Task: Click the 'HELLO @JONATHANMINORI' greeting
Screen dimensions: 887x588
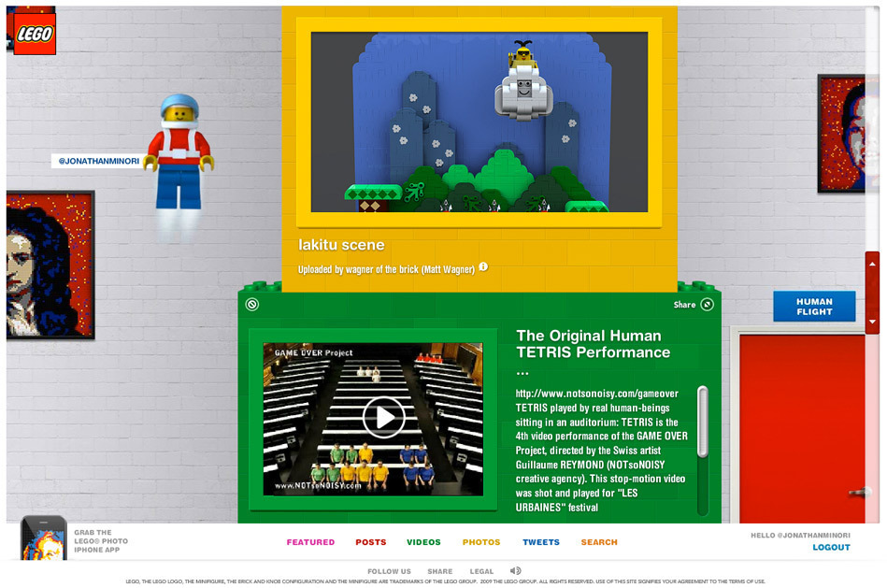Action: pyautogui.click(x=800, y=536)
